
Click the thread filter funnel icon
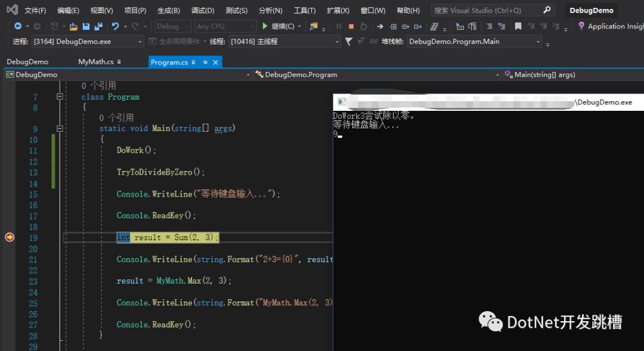tap(349, 42)
